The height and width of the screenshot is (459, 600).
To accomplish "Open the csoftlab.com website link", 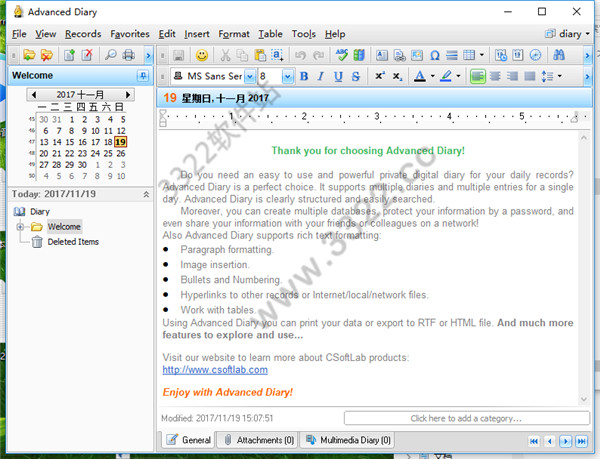I will coord(215,370).
